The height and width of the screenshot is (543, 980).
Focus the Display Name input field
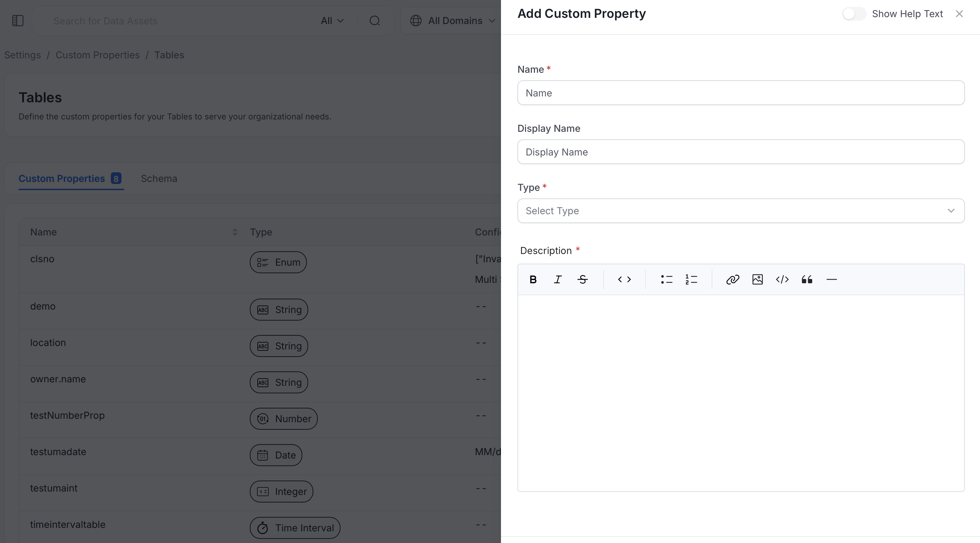click(x=741, y=152)
